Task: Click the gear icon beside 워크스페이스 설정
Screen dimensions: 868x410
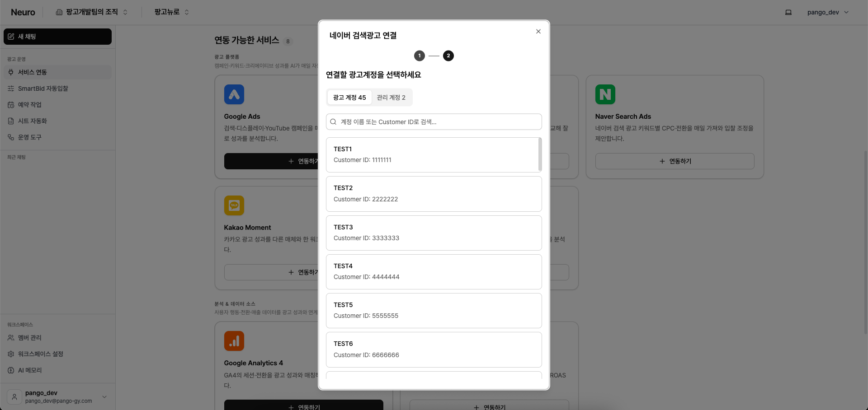Action: (11, 354)
